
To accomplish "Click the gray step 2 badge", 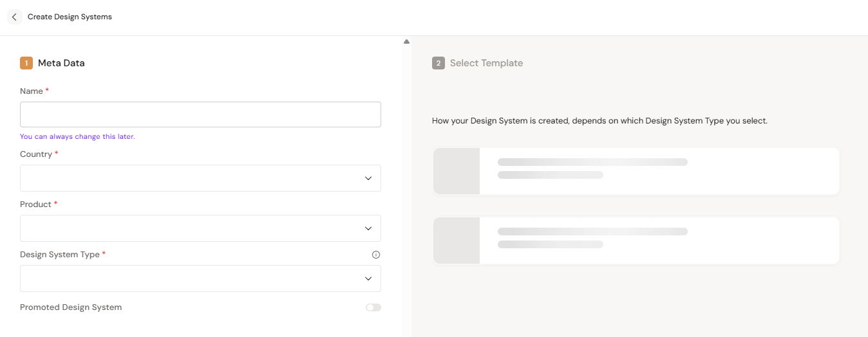I will [x=439, y=63].
